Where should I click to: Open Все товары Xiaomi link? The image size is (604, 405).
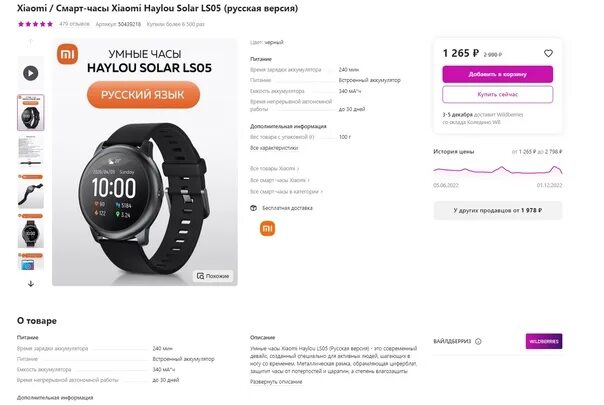274,169
